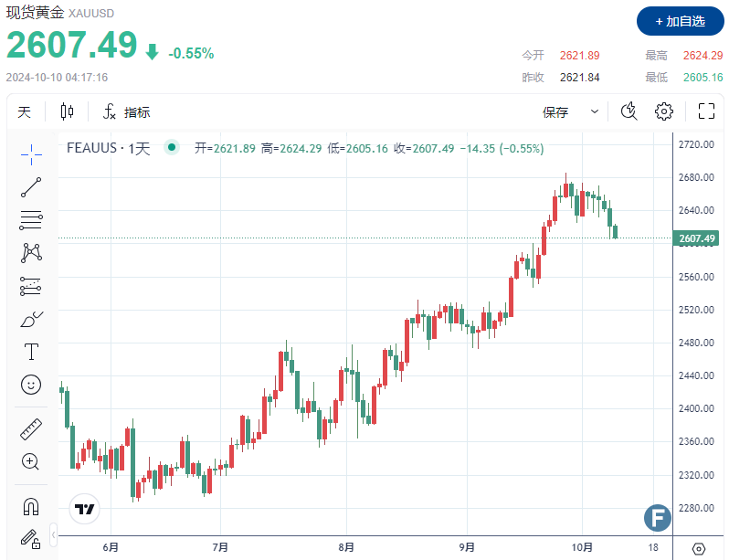Click the FEAUUS · 1天 symbol legend
729x560 pixels.
click(109, 148)
